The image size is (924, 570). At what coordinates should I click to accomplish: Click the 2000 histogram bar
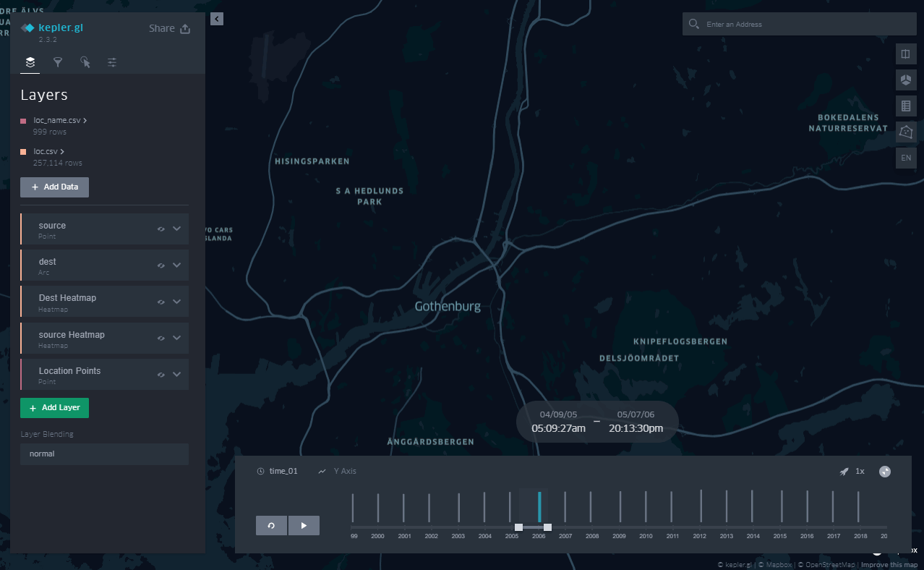(378, 507)
